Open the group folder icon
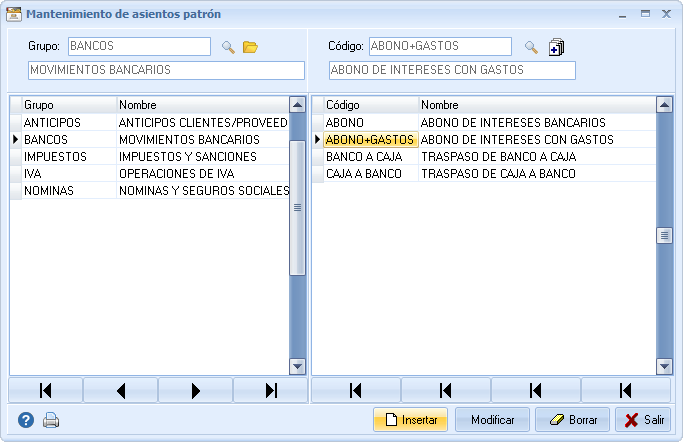This screenshot has width=683, height=442. pyautogui.click(x=250, y=47)
